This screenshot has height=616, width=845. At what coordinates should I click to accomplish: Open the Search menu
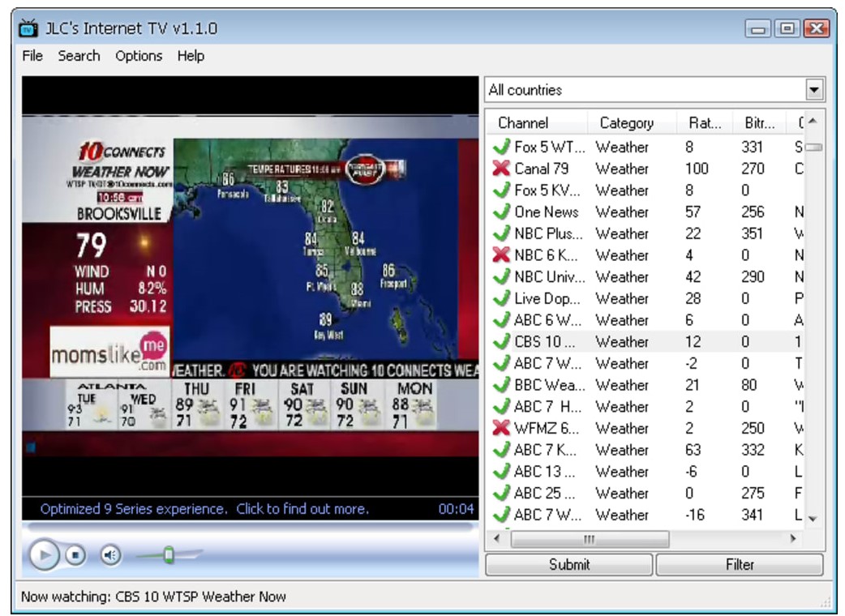point(79,55)
